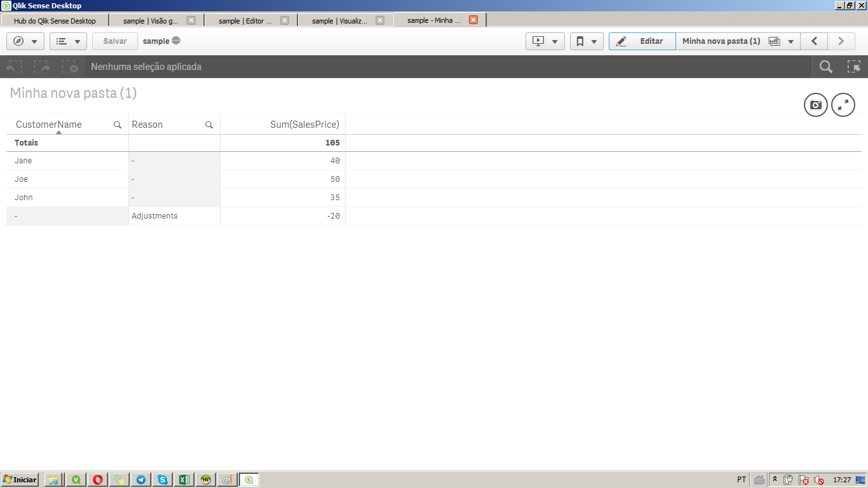
Task: Click the Minha nova pasta (1) sheet title
Action: pos(73,93)
